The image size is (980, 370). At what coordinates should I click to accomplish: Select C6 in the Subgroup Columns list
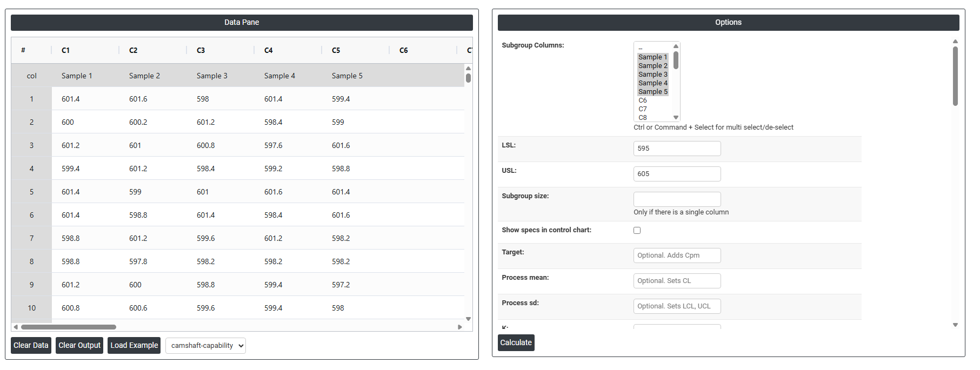[643, 100]
